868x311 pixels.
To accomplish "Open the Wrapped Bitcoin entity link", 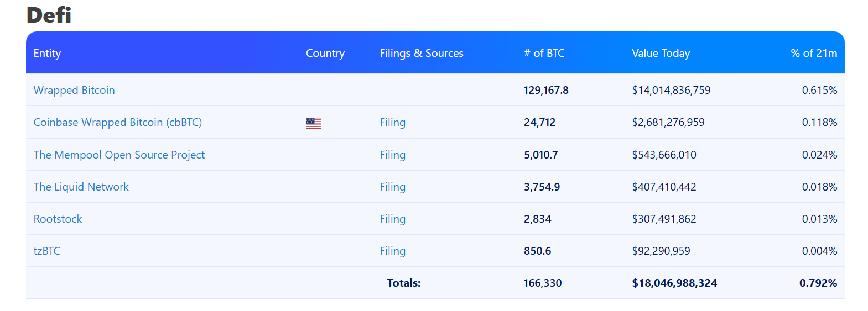I will (74, 90).
